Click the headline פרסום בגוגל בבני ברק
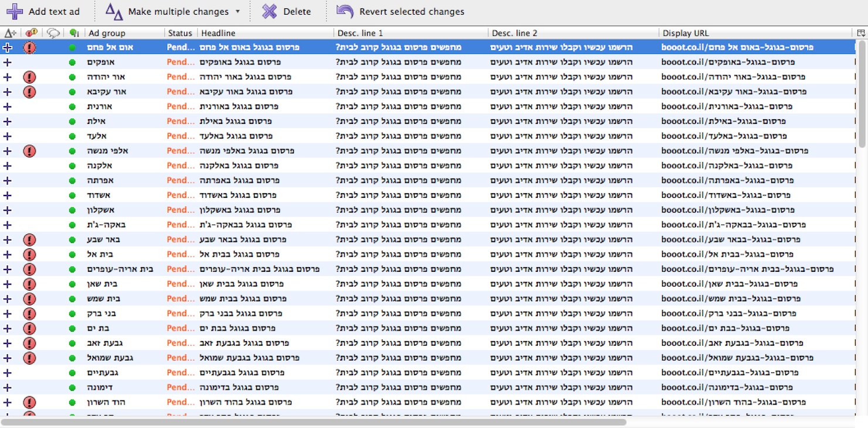 (241, 314)
